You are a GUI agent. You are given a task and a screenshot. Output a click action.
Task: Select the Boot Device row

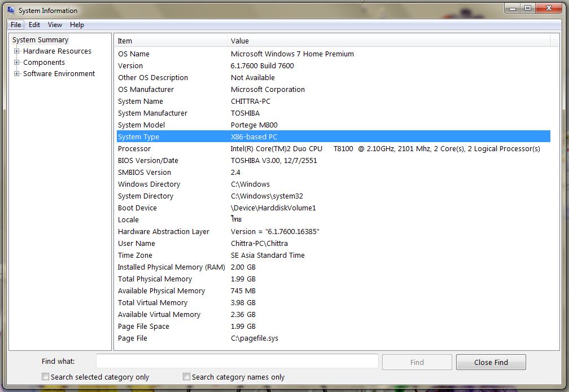click(334, 208)
